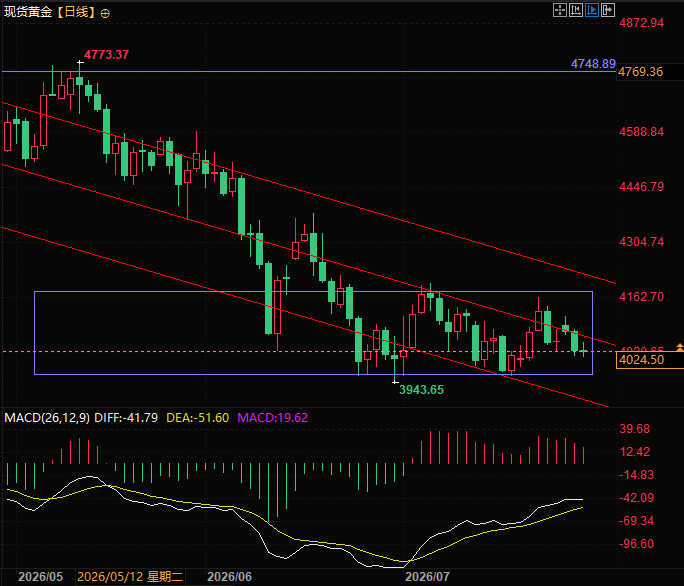Click the exit panel arrow icon

(608, 10)
